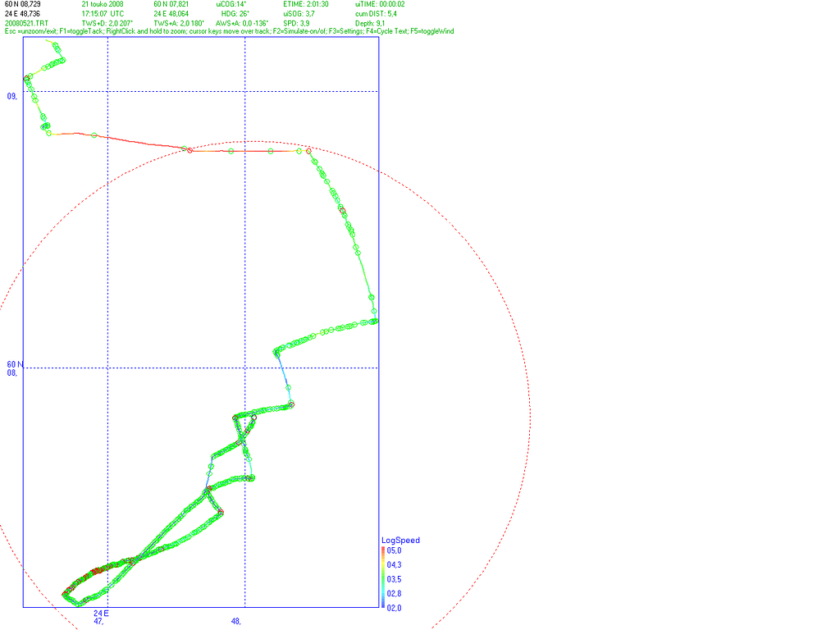The height and width of the screenshot is (630, 840).
Task: Click the 02,8 legend speed value
Action: [394, 594]
